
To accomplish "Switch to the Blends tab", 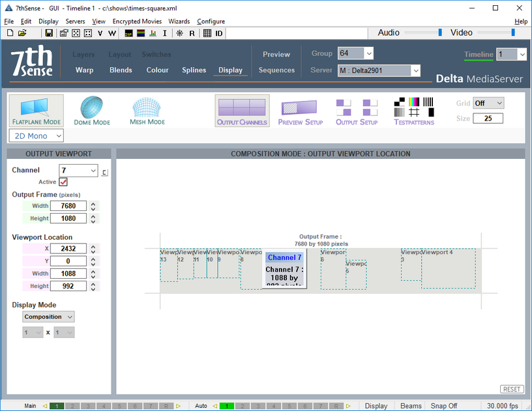I will coord(121,70).
